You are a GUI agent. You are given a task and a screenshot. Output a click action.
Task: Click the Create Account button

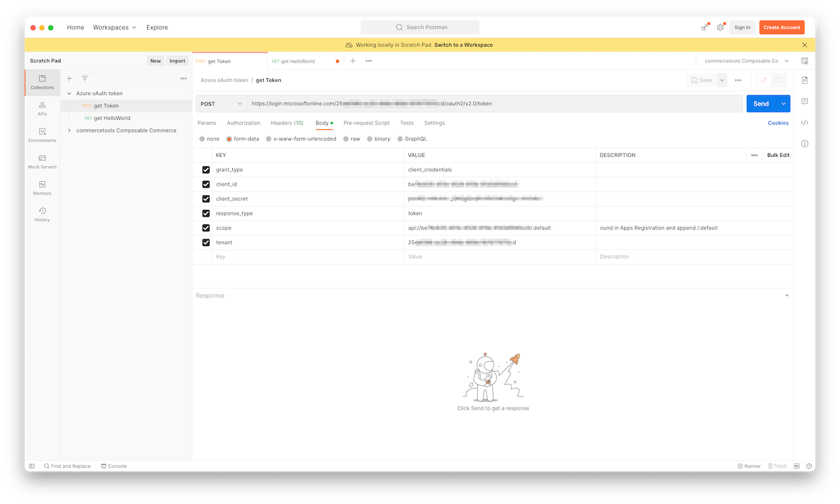coord(782,28)
